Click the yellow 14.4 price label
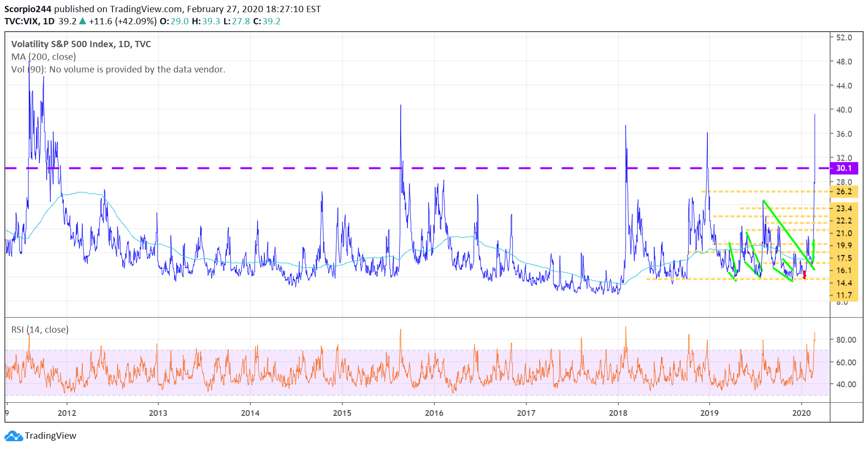 point(844,283)
